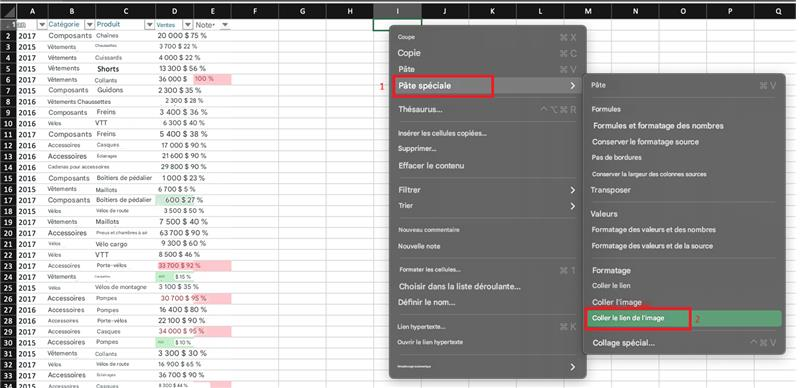Click the 33 700 $ 92 % highlighted cell
Image resolution: width=800 pixels, height=388 pixels.
pyautogui.click(x=179, y=266)
